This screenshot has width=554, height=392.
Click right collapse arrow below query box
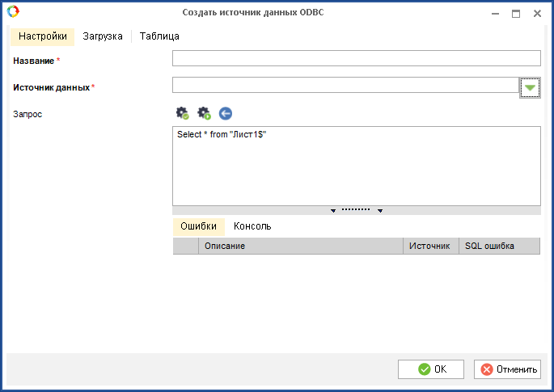379,211
